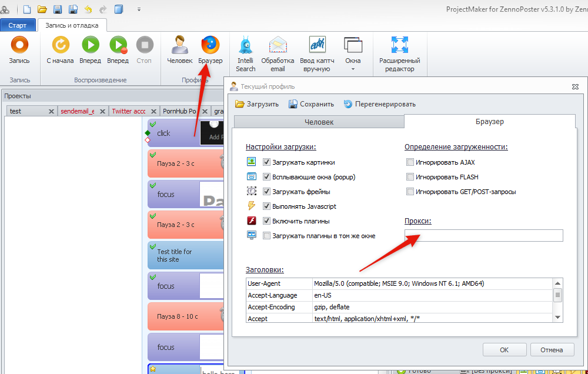Open the quick access toolbar customize arrow
Viewport: 588px width, 374px height.
click(x=139, y=9)
